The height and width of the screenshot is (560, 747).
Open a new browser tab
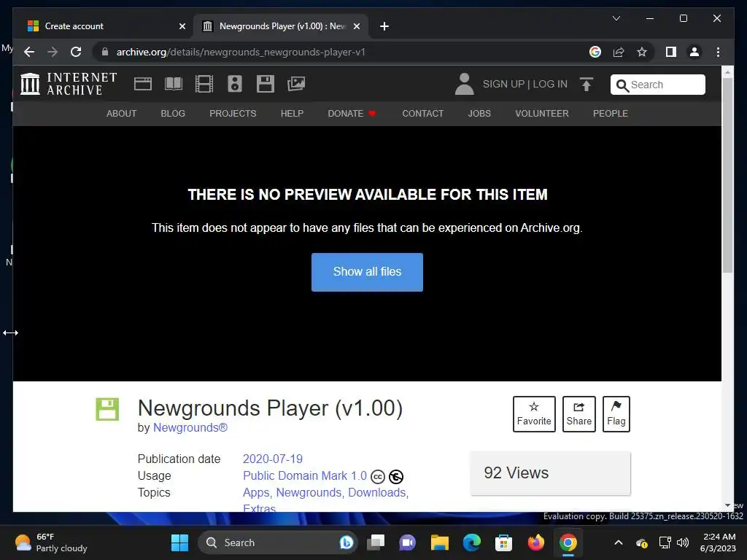pos(384,26)
